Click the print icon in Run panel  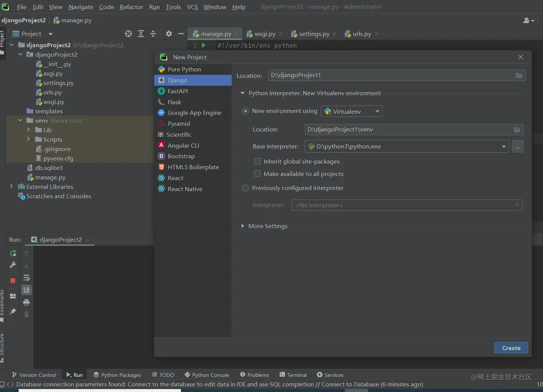pos(26,302)
